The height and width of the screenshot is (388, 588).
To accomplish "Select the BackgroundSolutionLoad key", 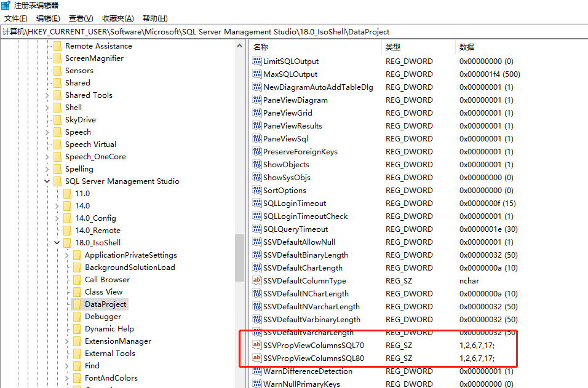I will tap(130, 267).
